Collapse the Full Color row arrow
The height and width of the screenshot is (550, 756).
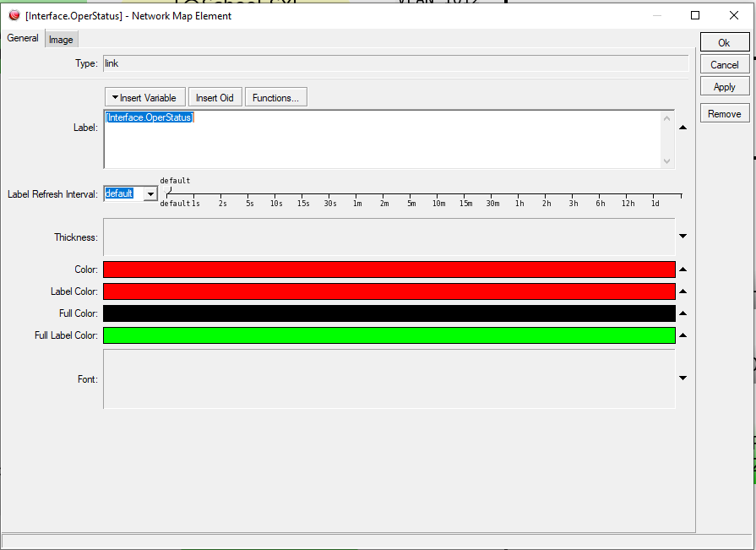(x=683, y=313)
